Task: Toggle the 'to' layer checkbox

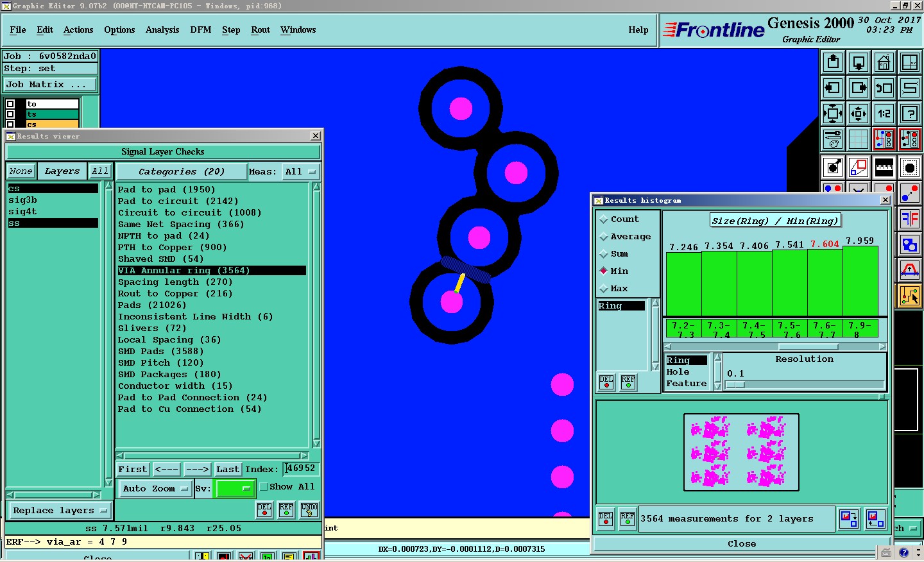Action: click(10, 104)
